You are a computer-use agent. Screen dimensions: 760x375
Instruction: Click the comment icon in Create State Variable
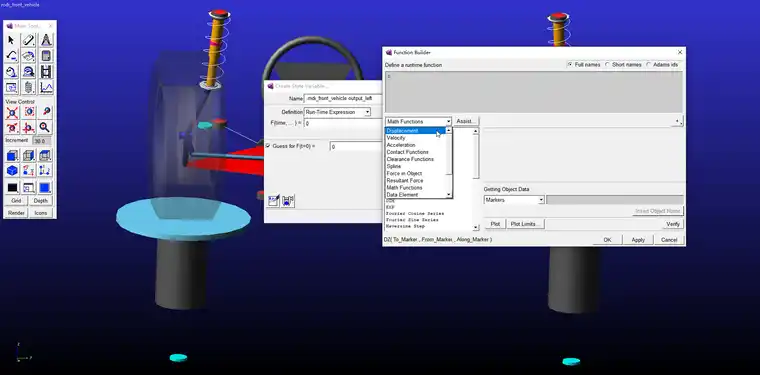273,201
